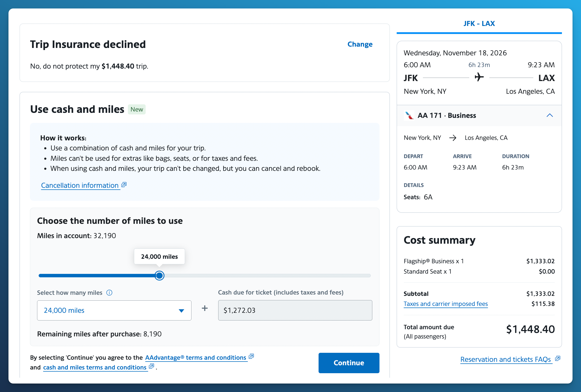Click the Cost summary heading
The height and width of the screenshot is (392, 581).
440,240
